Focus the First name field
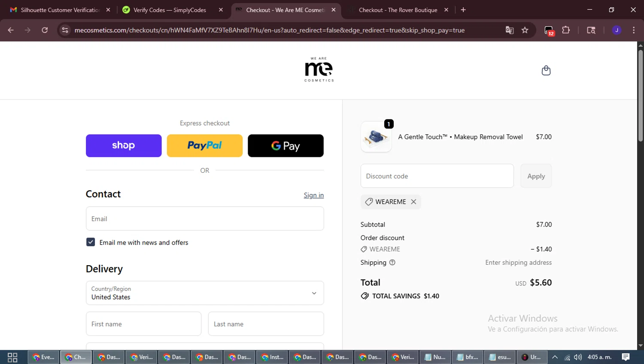The width and height of the screenshot is (644, 364). pyautogui.click(x=143, y=324)
